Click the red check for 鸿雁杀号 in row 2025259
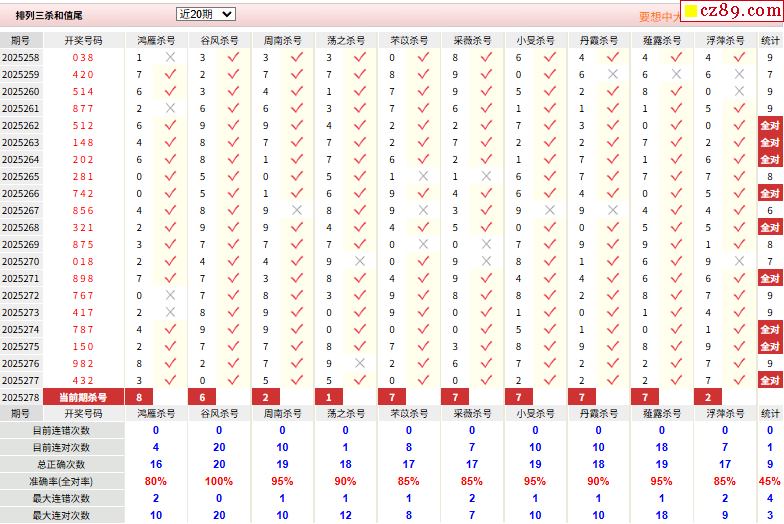 click(x=170, y=74)
